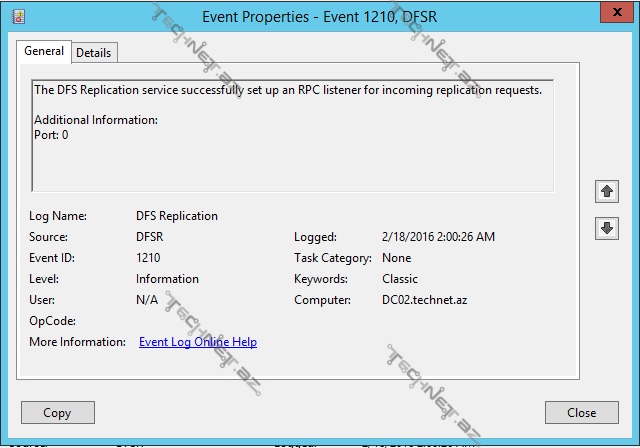Click the Event ID value 1210
640x448 pixels.
pyautogui.click(x=148, y=258)
